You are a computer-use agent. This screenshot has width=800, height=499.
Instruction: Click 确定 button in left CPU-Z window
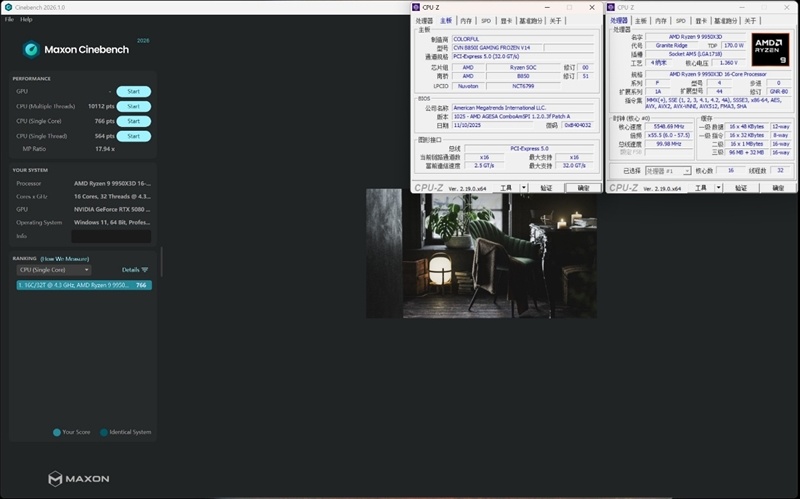[583, 188]
